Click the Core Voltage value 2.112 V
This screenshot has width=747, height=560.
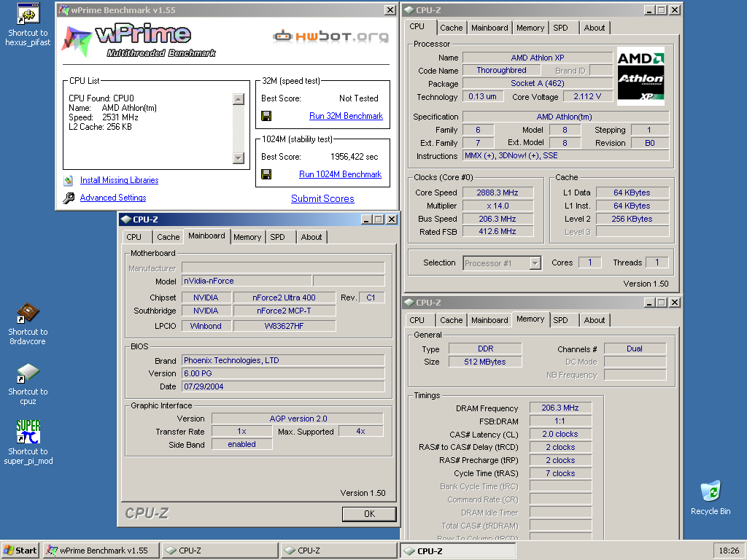tap(587, 96)
